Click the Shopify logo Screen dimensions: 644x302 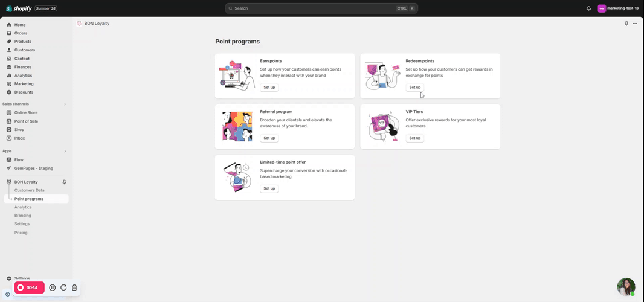[19, 8]
